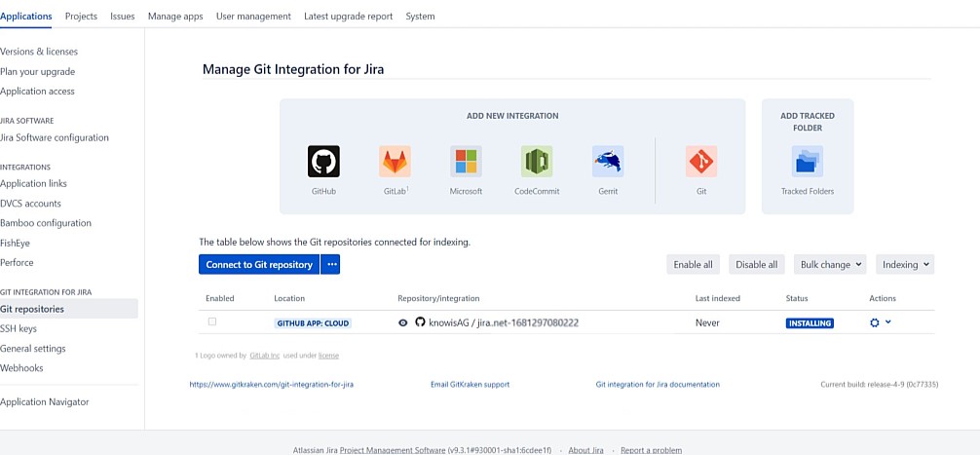The height and width of the screenshot is (455, 980).
Task: Open Application access in sidebar
Action: tap(37, 92)
